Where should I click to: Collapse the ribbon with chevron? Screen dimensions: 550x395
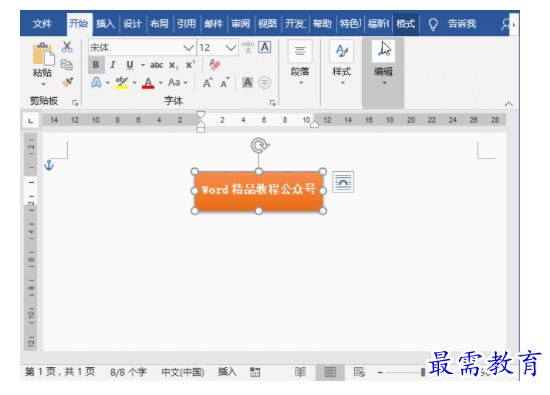[509, 104]
